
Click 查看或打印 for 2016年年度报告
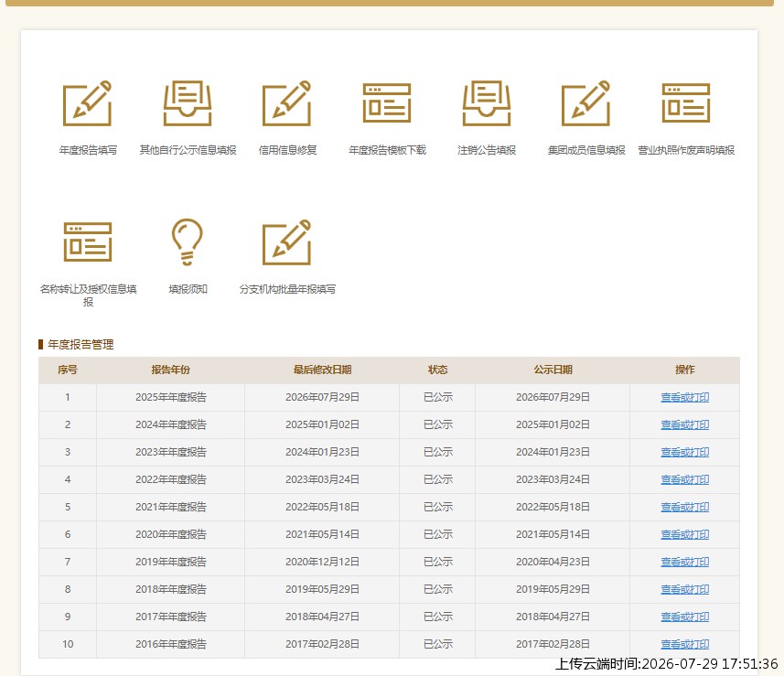point(684,645)
